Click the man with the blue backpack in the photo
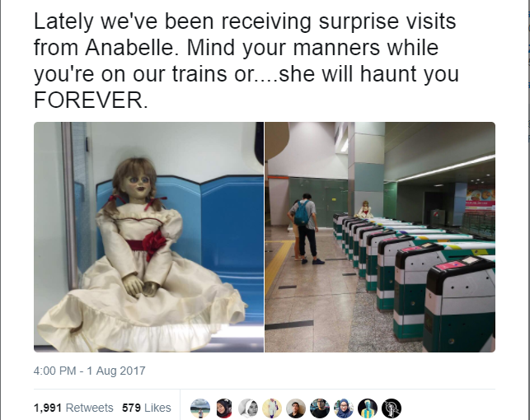 pyautogui.click(x=305, y=229)
